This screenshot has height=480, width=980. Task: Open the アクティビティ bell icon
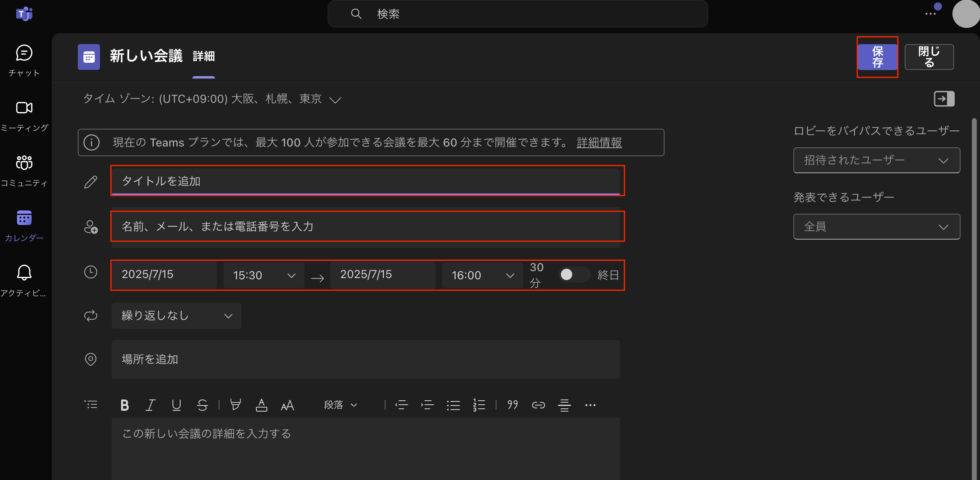(24, 280)
